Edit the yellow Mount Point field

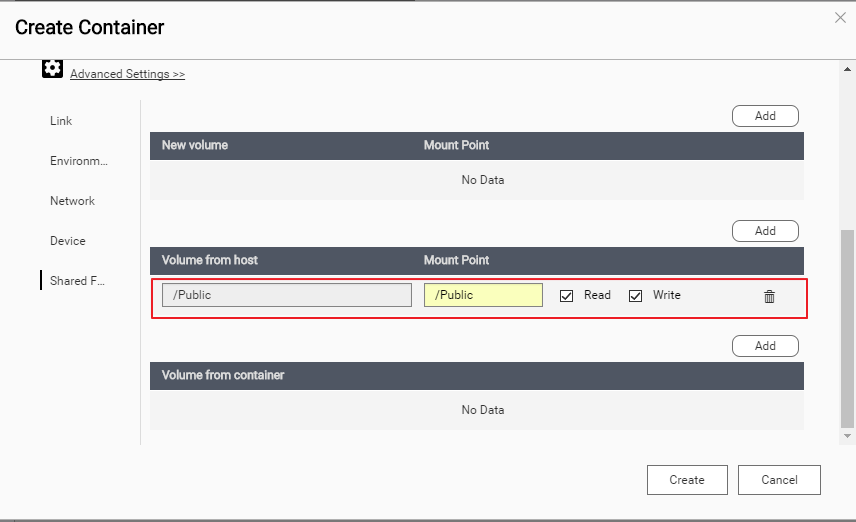coord(483,295)
